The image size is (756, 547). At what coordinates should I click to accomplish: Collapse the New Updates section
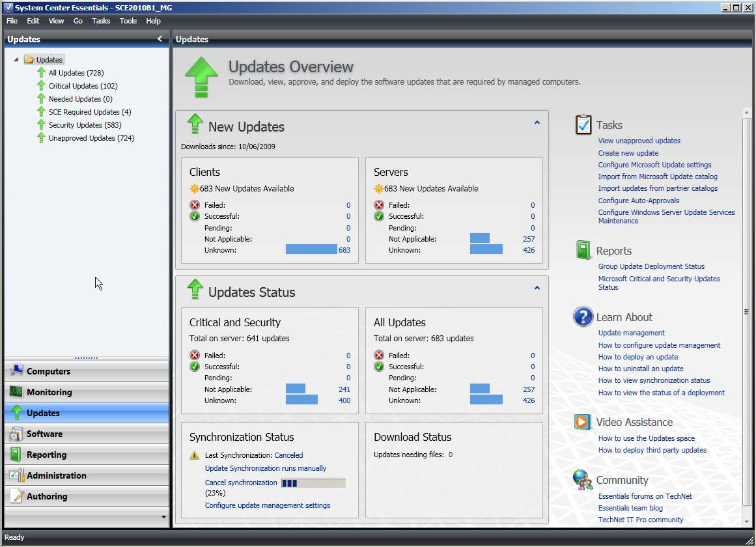click(x=537, y=122)
